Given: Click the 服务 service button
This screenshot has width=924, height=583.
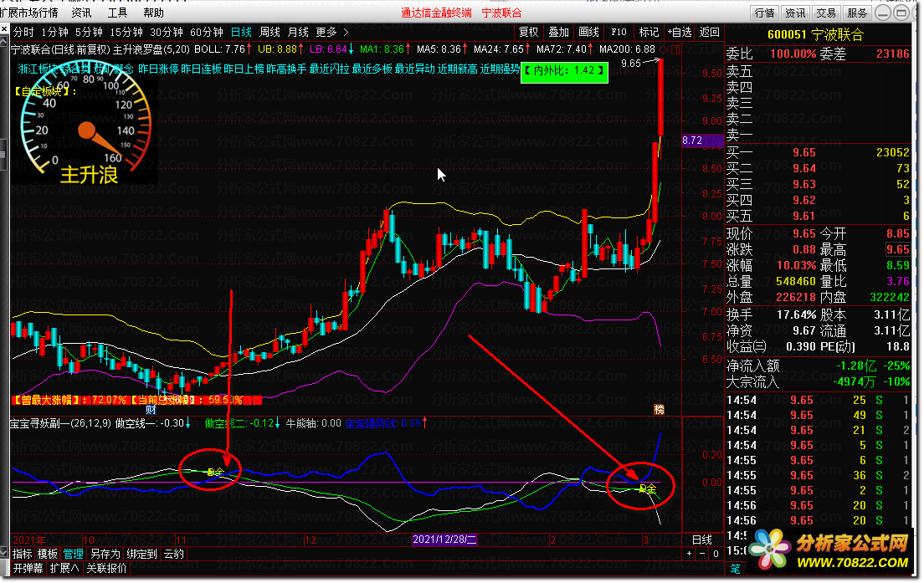Looking at the screenshot, I should [x=857, y=13].
